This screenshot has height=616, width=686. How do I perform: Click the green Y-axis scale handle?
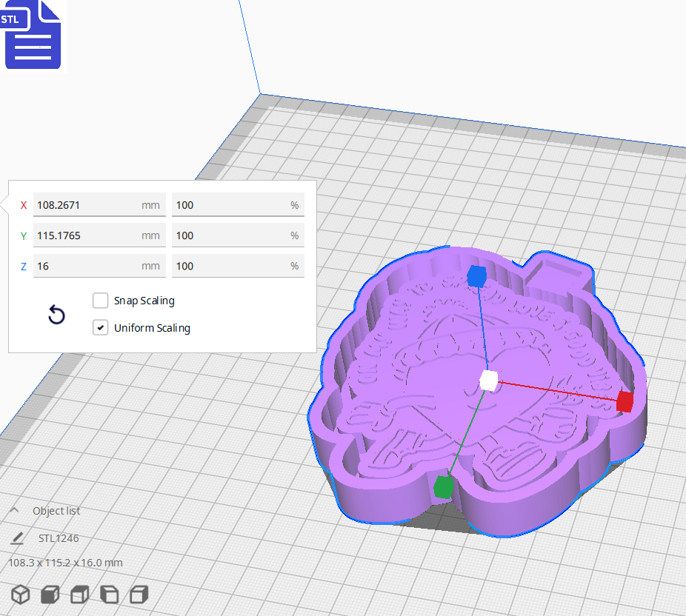pos(442,486)
